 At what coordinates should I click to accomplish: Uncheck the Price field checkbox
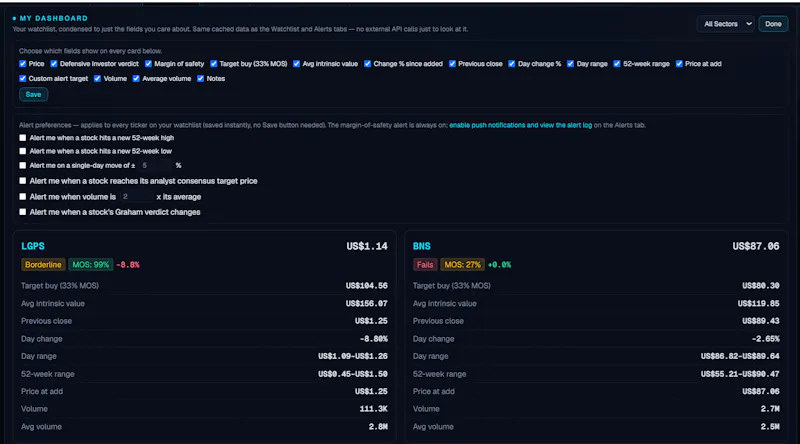(x=22, y=64)
